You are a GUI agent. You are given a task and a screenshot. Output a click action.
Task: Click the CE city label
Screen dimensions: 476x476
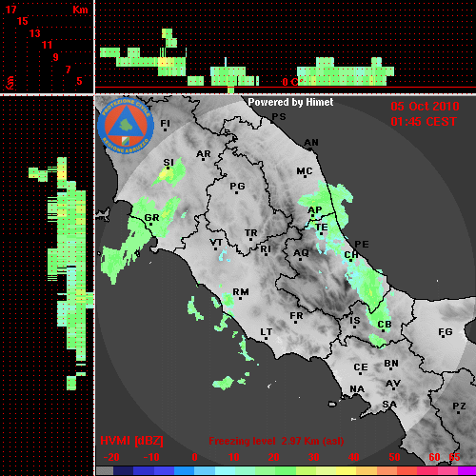(361, 367)
